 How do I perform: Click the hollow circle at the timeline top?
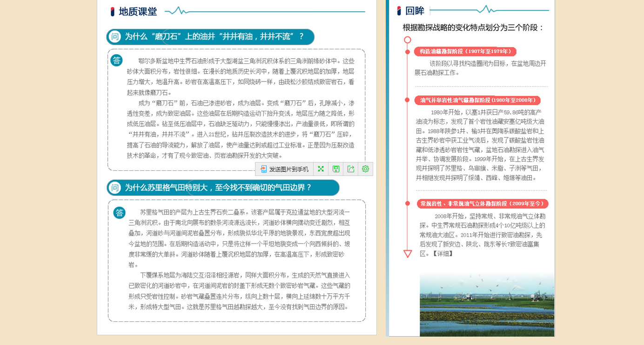408,40
